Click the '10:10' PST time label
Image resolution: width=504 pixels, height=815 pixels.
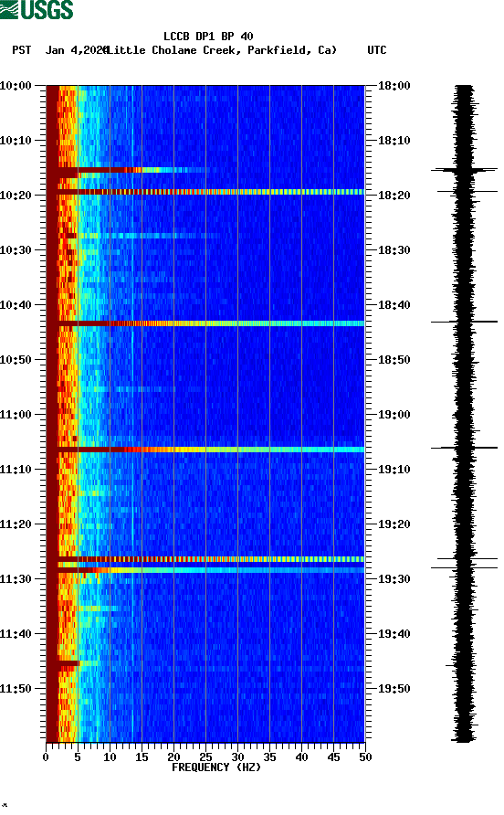pyautogui.click(x=16, y=141)
